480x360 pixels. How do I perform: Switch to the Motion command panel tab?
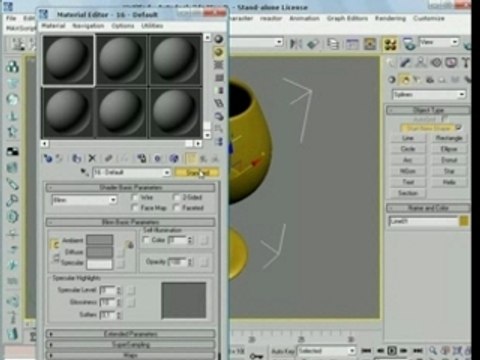click(x=436, y=63)
